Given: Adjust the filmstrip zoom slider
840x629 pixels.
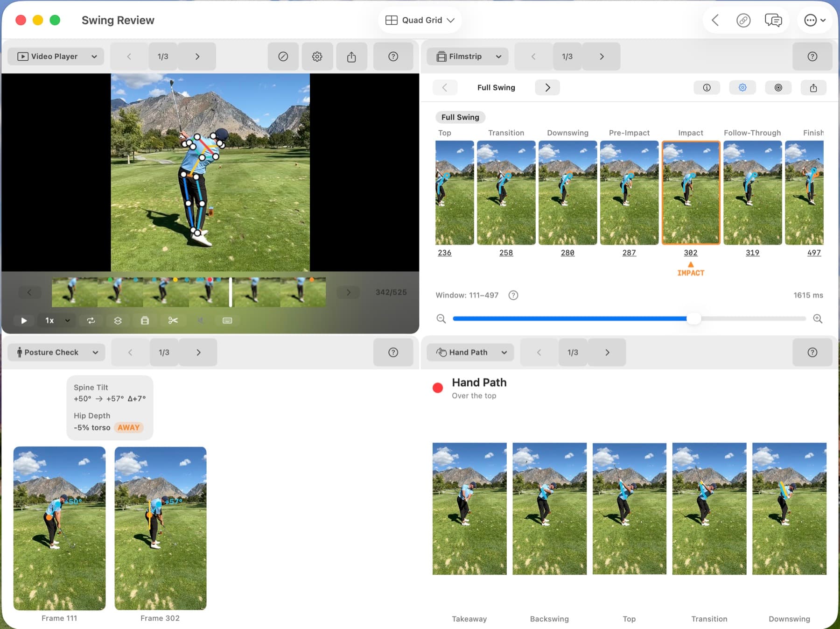Looking at the screenshot, I should (694, 318).
